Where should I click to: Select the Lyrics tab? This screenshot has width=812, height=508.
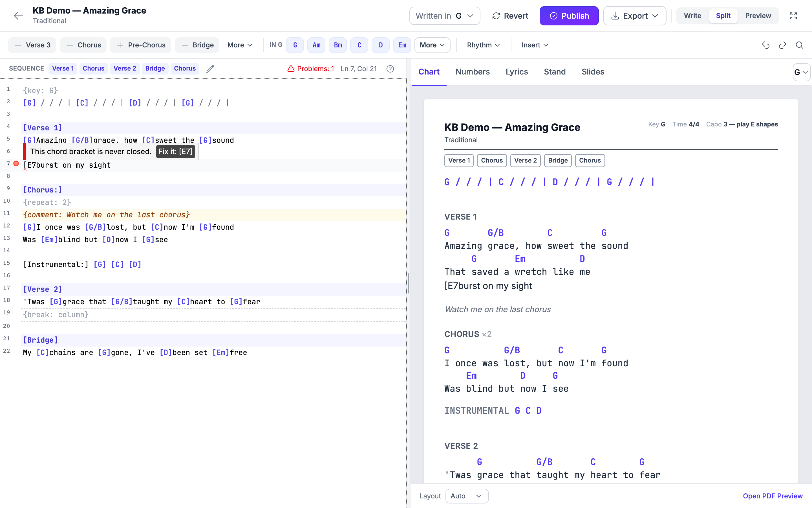click(x=517, y=72)
